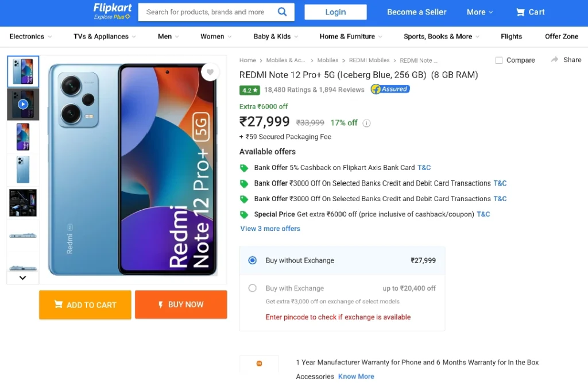Open the Flights menu item
Screen dimensions: 588x389
coord(511,36)
